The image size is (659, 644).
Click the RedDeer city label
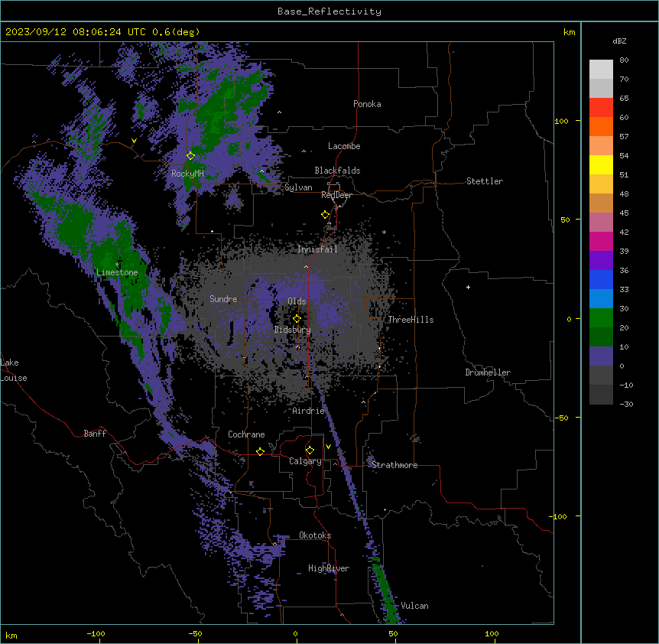(336, 195)
